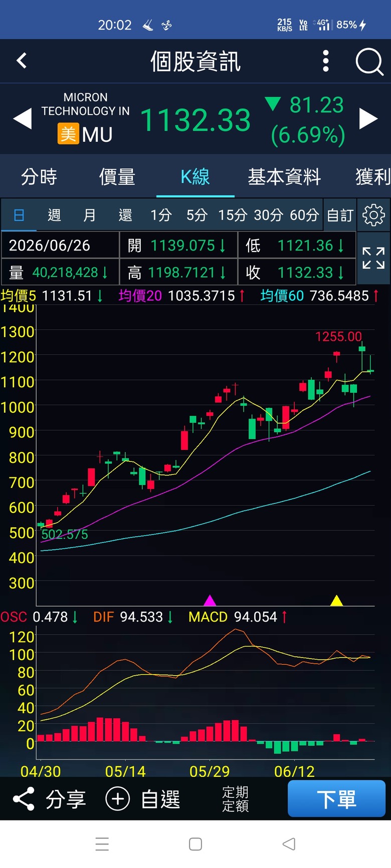Switch to previous stock with left triangle
The image size is (391, 868).
point(23,119)
